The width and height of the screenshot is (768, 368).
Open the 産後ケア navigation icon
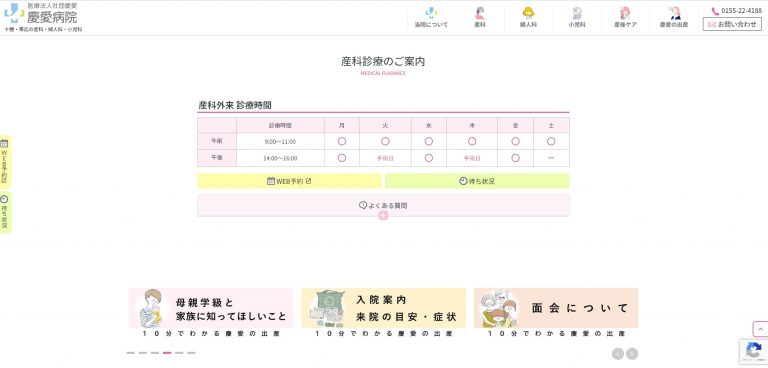[625, 18]
